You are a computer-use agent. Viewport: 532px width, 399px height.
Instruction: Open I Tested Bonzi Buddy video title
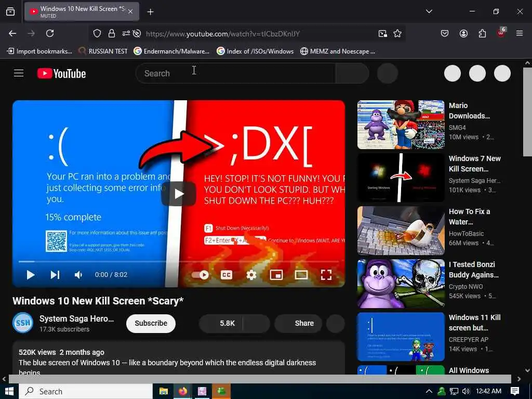[x=474, y=270]
